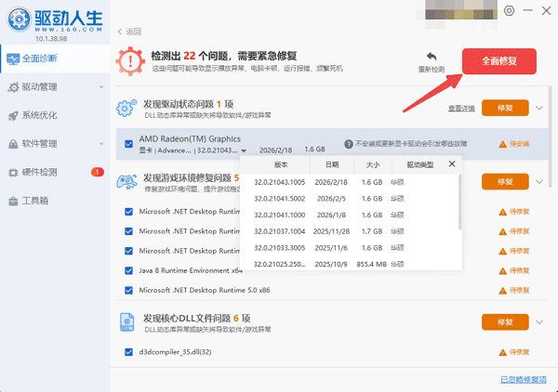
Task: Uncheck .NET Desktop Runtime 5.0 x86 checkbox
Action: [x=129, y=291]
